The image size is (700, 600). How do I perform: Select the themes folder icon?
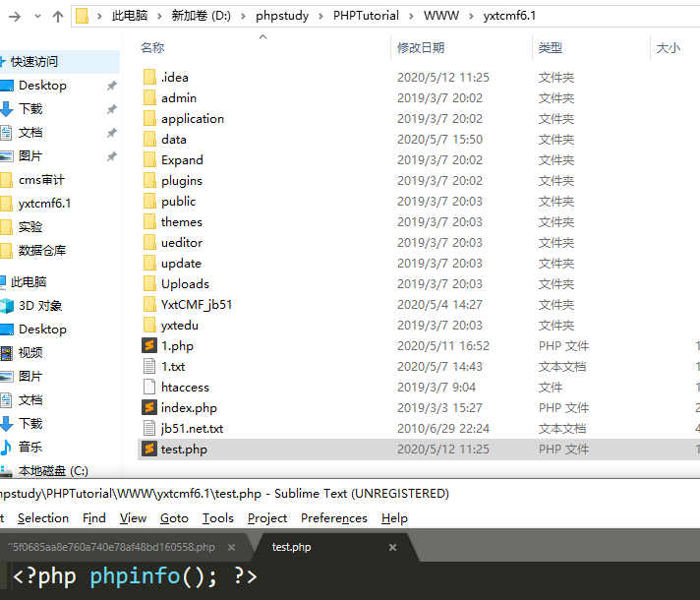tap(150, 221)
